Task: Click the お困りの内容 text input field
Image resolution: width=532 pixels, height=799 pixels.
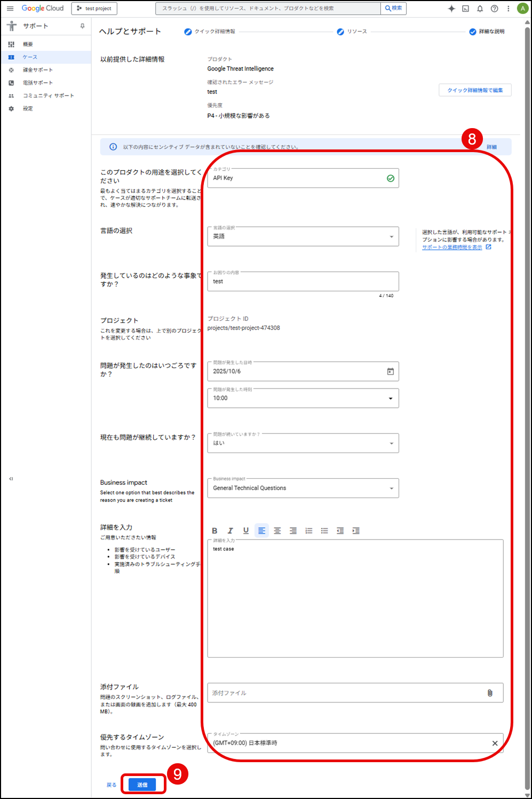Action: [x=303, y=281]
